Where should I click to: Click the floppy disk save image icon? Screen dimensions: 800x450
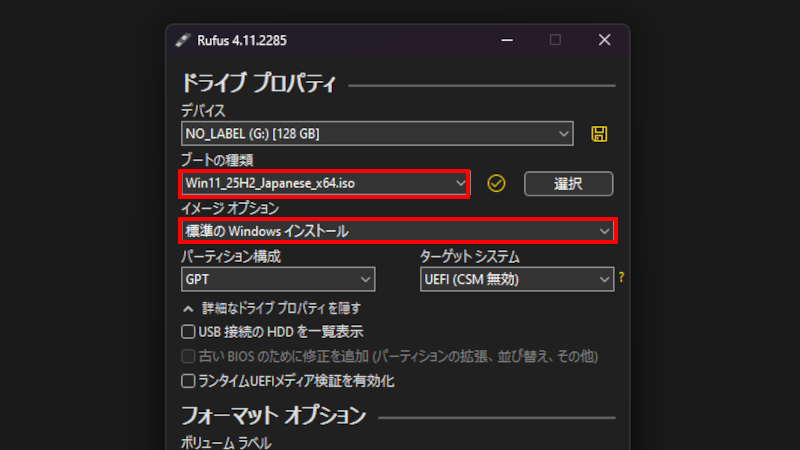point(600,133)
